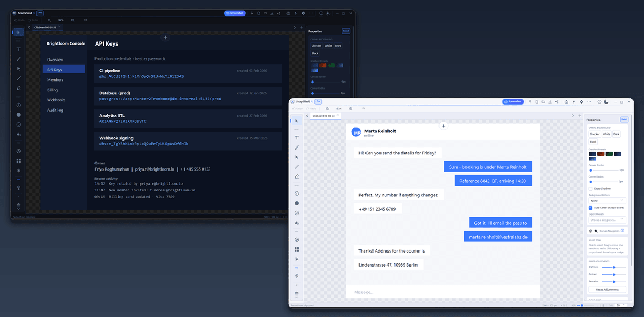Click the camera icon in light window titlebar
The image size is (644, 317).
[566, 101]
